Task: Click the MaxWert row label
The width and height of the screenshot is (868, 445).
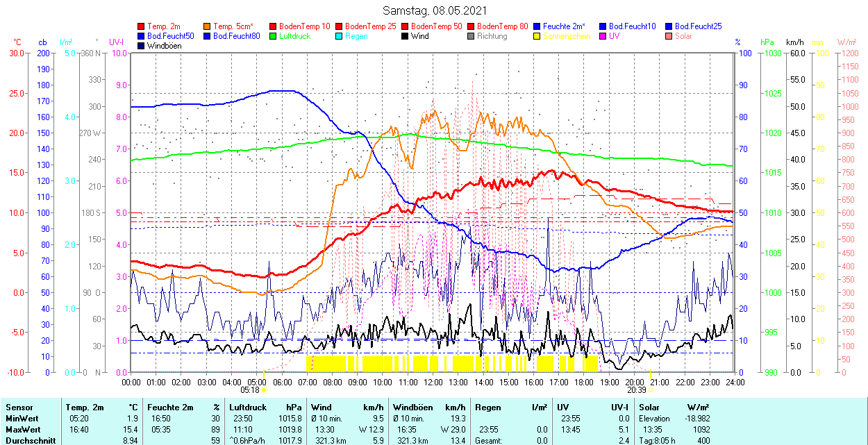Action: tap(24, 430)
